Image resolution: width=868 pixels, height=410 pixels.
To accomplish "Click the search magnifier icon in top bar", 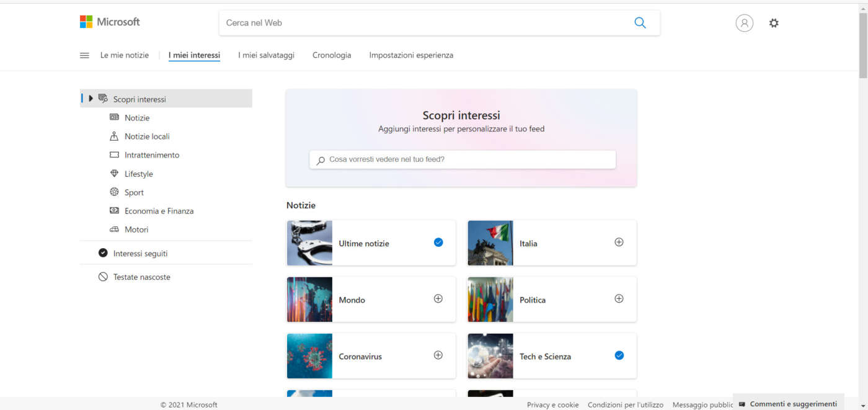I will 640,23.
